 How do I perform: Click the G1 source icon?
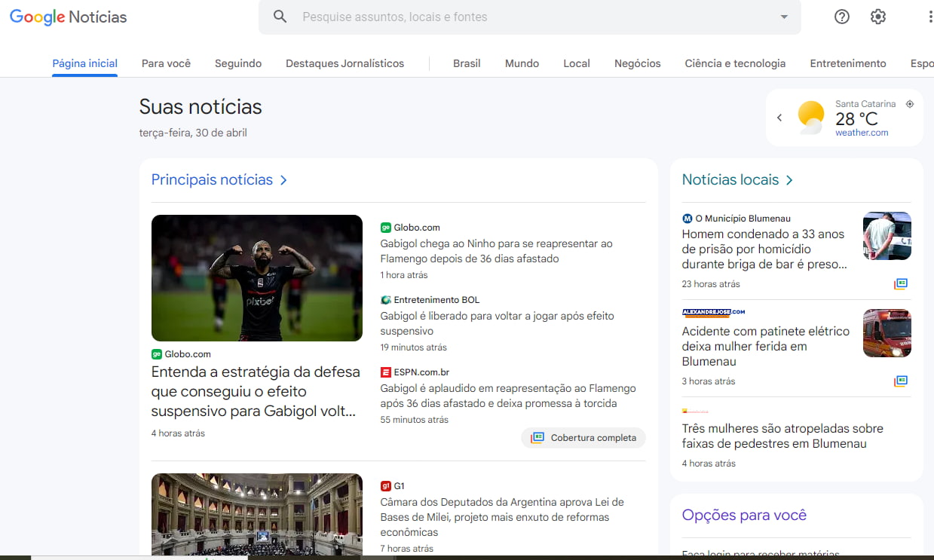[386, 486]
